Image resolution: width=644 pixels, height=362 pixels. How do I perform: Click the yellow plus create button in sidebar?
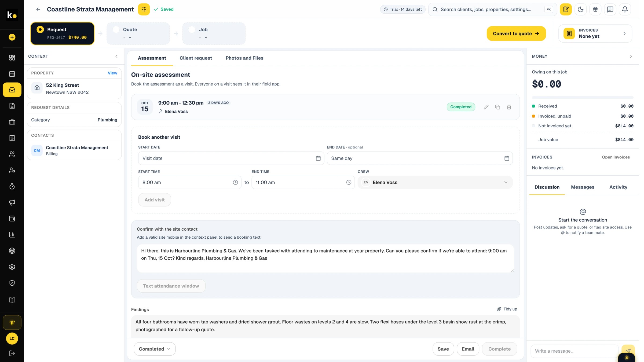click(x=12, y=37)
